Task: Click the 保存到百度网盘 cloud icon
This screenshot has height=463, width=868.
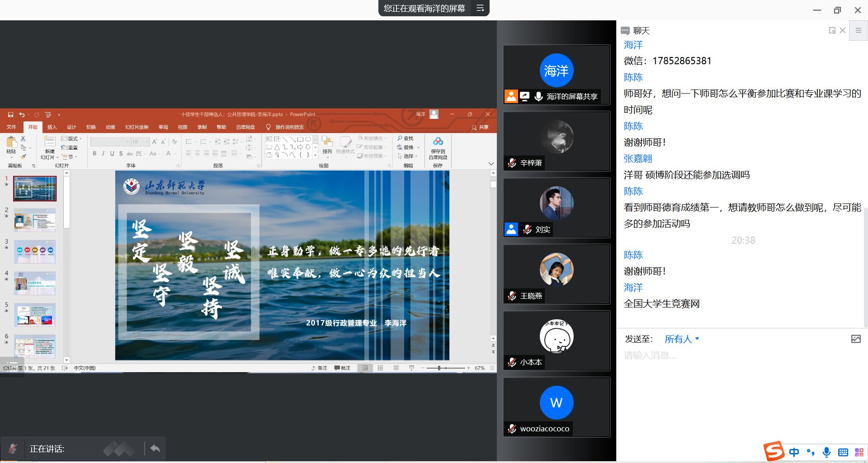Action: coord(438,142)
